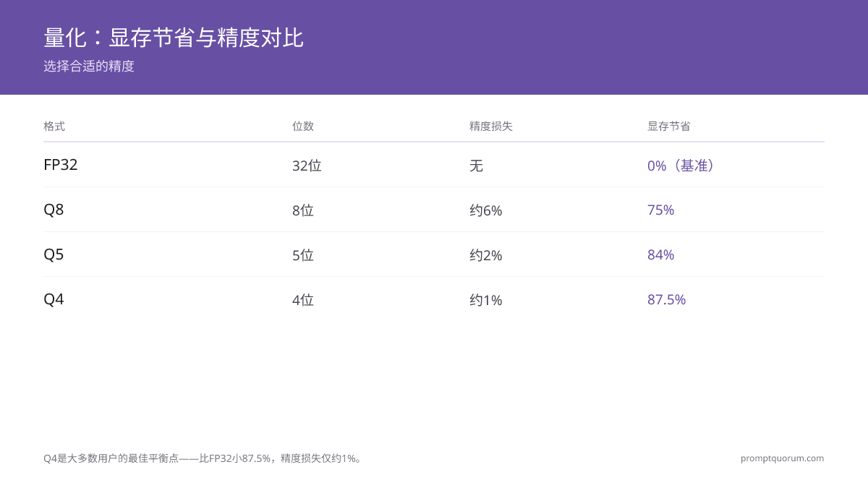Click the 87.5% savings value
The width and height of the screenshot is (868, 488).
[x=667, y=299]
